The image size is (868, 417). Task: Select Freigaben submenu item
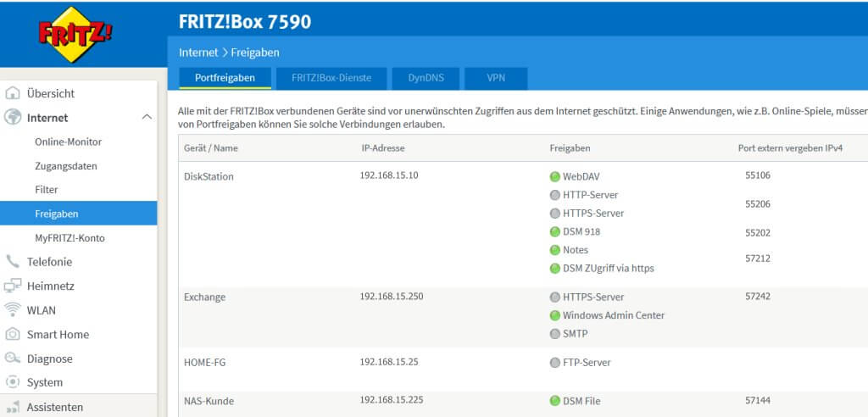(x=78, y=214)
